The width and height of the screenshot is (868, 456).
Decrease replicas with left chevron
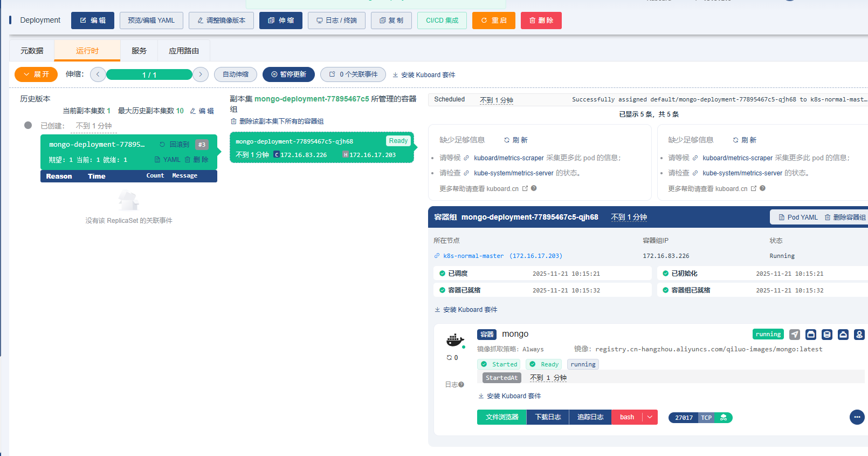pyautogui.click(x=98, y=74)
